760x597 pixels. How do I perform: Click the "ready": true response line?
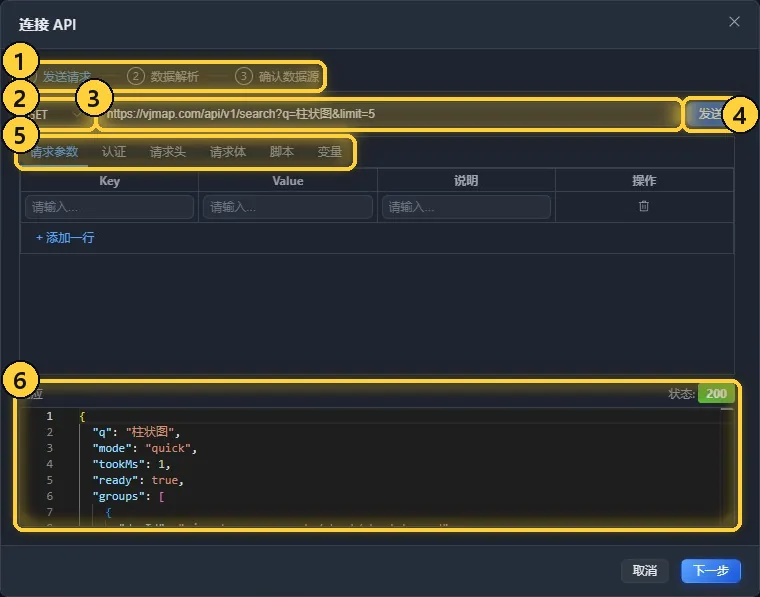click(x=138, y=480)
